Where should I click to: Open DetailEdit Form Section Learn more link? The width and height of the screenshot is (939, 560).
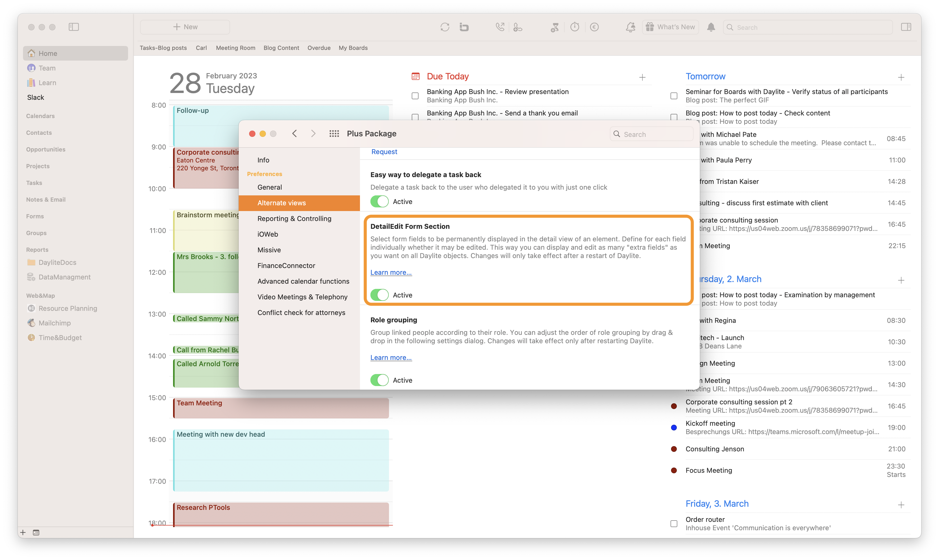tap(391, 272)
